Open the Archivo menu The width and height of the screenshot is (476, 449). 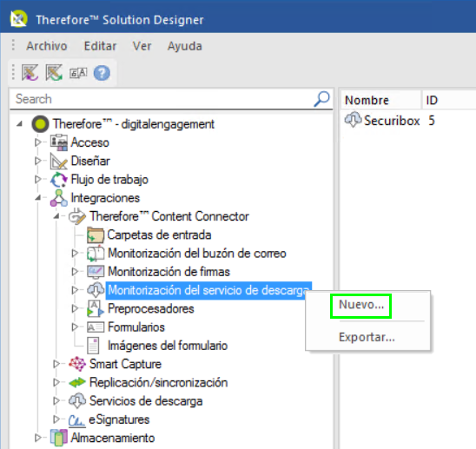pos(46,46)
